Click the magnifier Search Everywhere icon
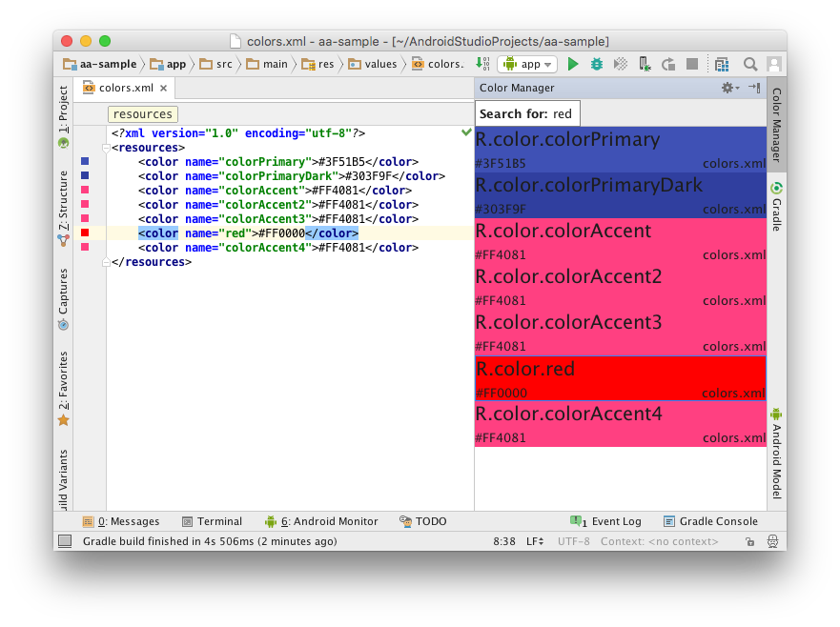This screenshot has height=627, width=840. pos(750,64)
